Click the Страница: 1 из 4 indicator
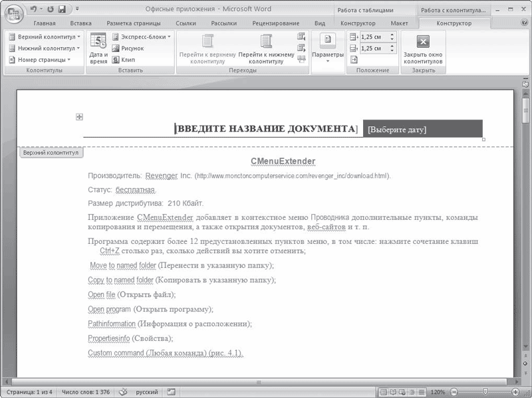Image resolution: width=532 pixels, height=398 pixels. pyautogui.click(x=29, y=392)
